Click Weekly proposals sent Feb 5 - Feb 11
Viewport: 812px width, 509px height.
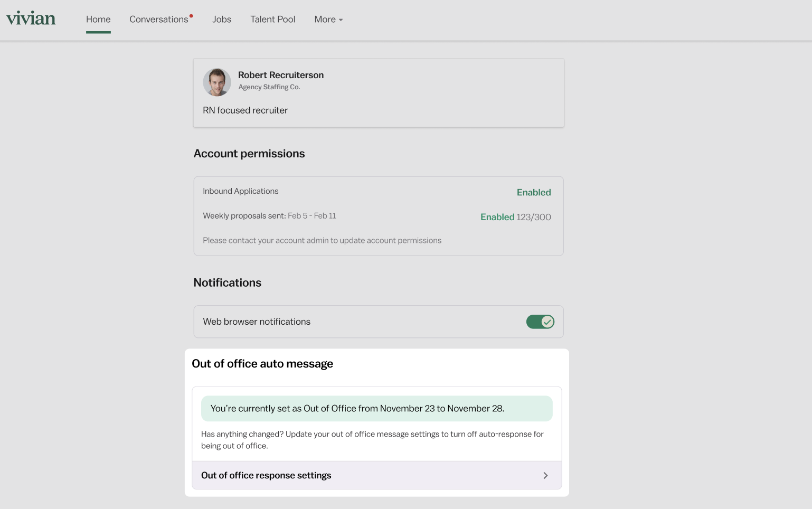pos(269,216)
